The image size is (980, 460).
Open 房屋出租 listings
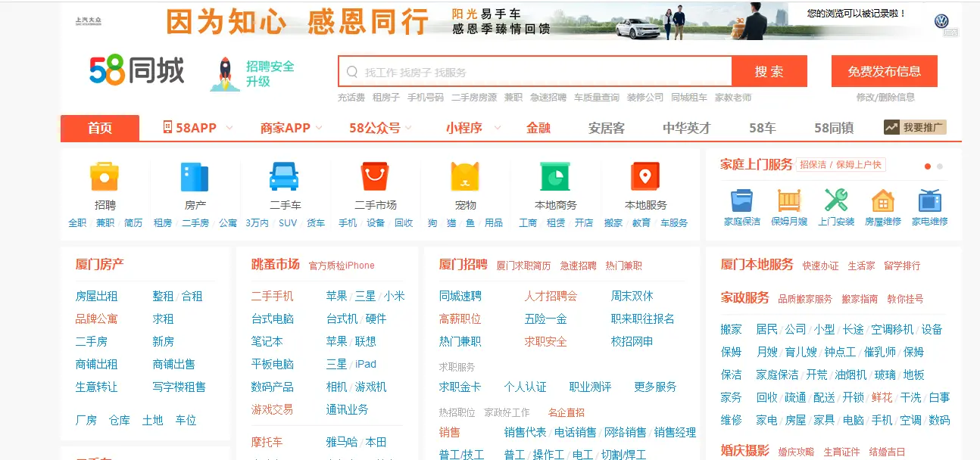tap(96, 296)
